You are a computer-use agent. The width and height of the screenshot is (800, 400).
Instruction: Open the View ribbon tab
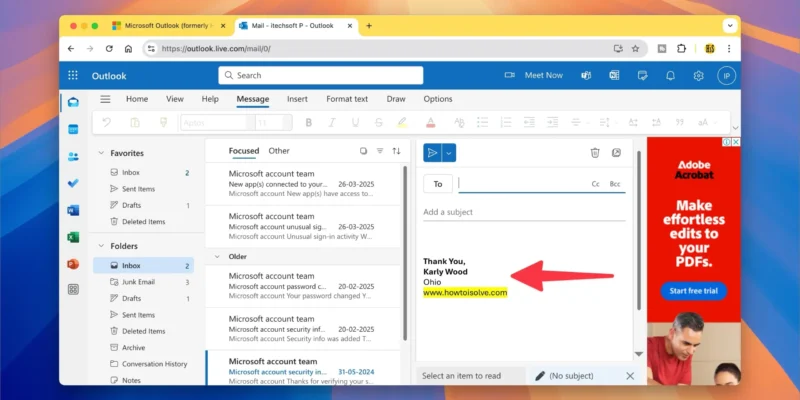tap(174, 99)
